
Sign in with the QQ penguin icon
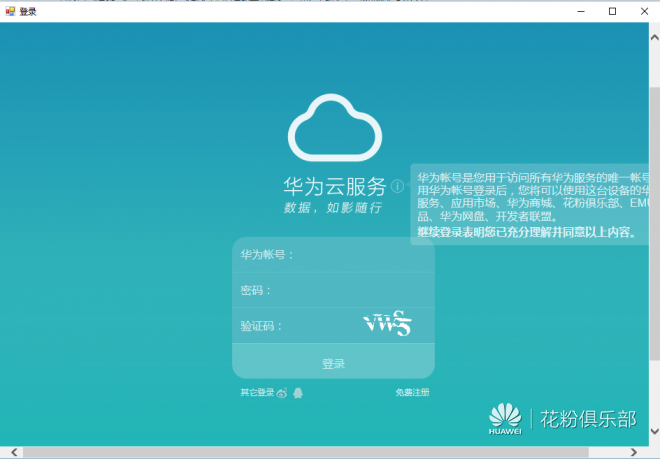click(x=298, y=393)
